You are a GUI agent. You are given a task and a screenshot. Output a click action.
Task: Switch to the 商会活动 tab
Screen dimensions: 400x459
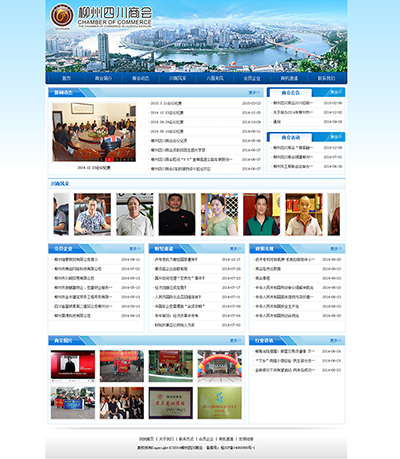pyautogui.click(x=290, y=137)
